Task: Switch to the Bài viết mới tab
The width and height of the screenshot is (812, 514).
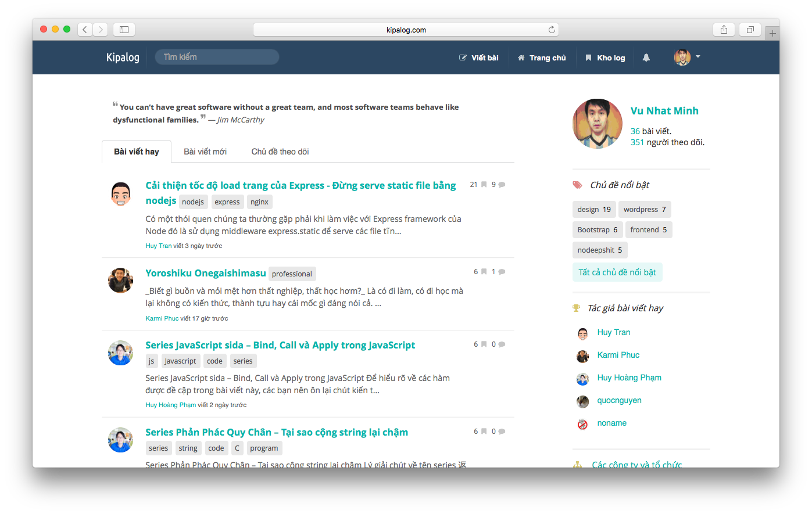Action: point(205,152)
